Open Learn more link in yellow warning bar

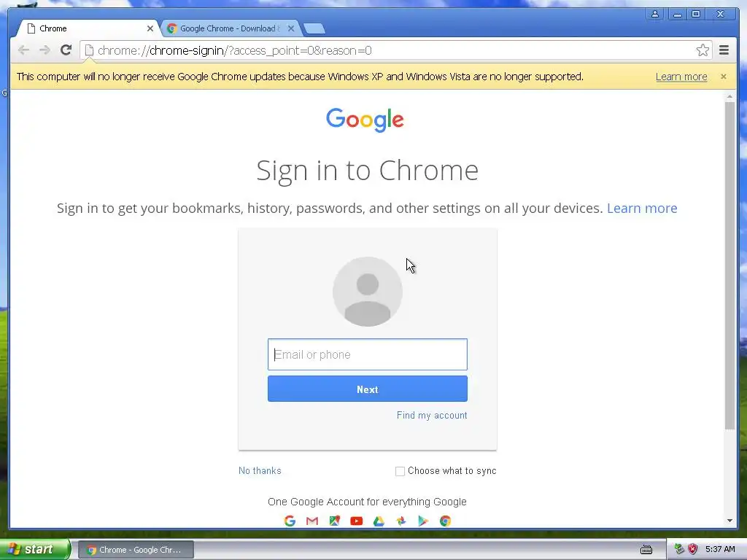[x=681, y=77]
